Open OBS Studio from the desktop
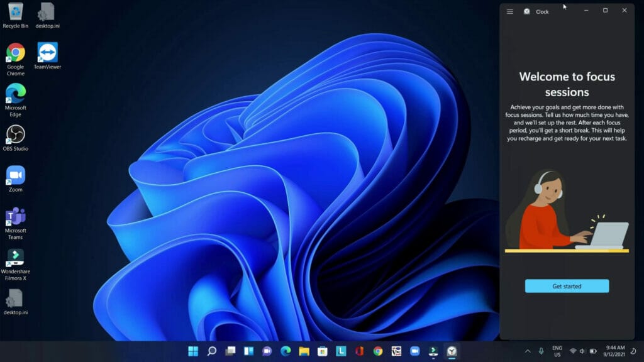This screenshot has height=362, width=644. click(15, 135)
